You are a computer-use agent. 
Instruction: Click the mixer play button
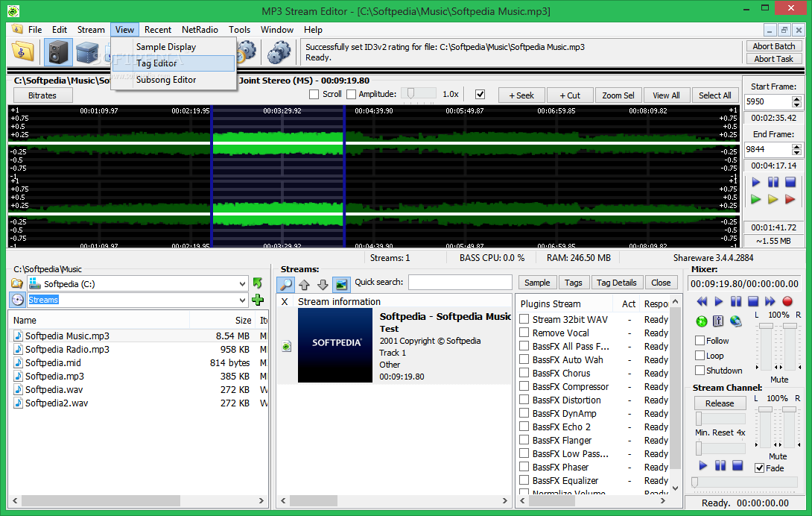(x=719, y=301)
